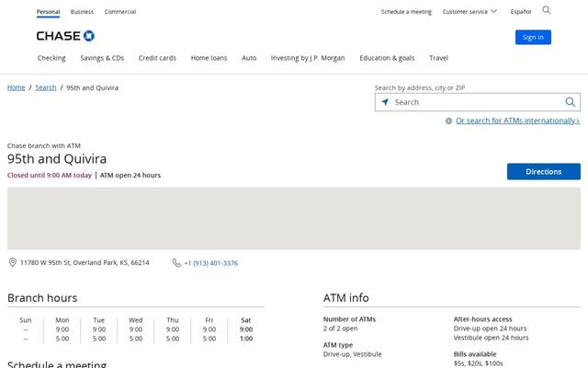
Task: Click the Directions button
Action: click(543, 172)
